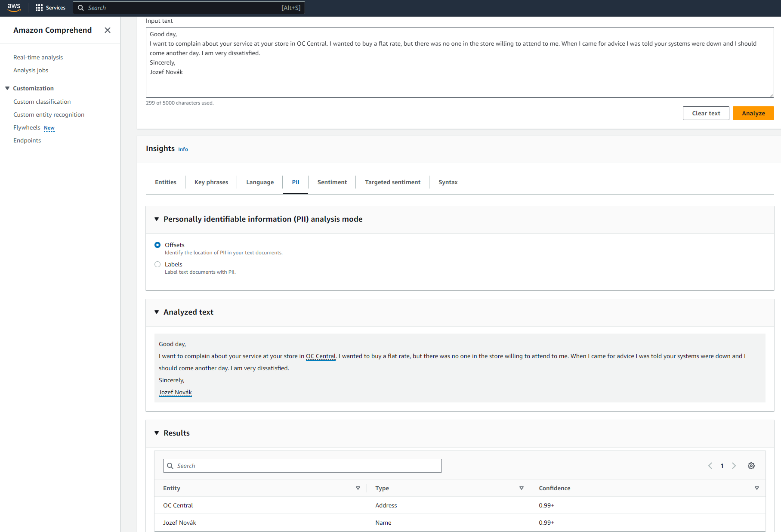Open the Endpoints page
The height and width of the screenshot is (532, 781).
pyautogui.click(x=27, y=140)
